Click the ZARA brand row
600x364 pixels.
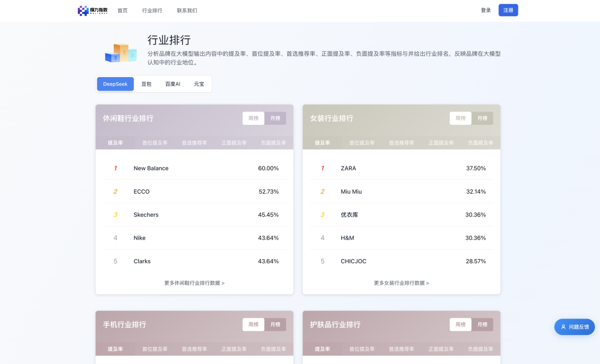tap(402, 168)
